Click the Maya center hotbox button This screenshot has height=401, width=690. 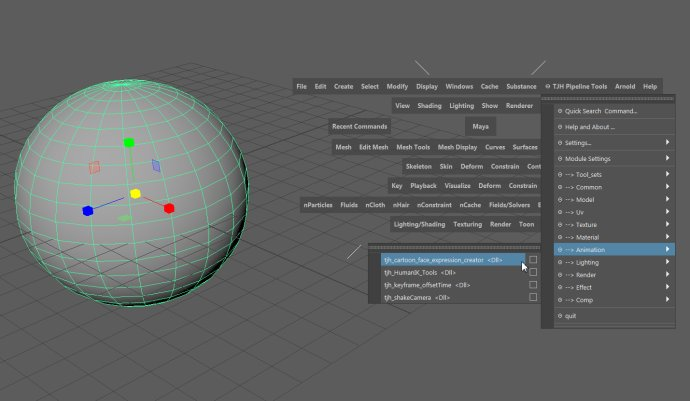click(480, 127)
